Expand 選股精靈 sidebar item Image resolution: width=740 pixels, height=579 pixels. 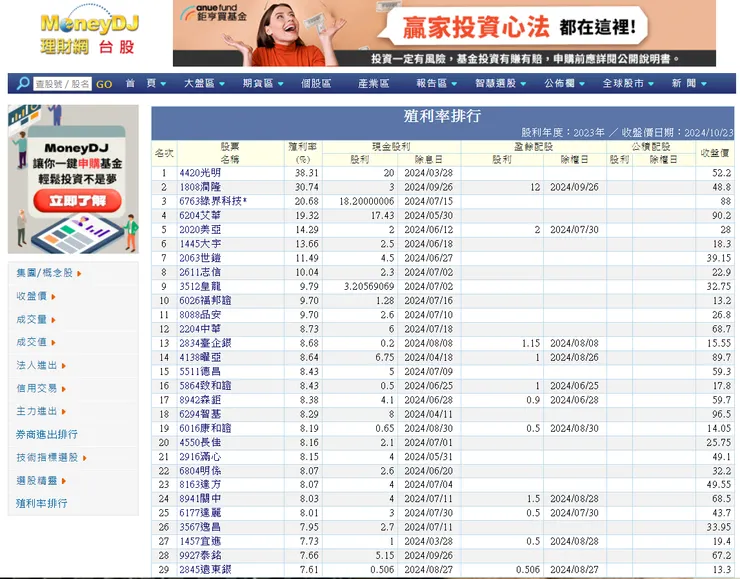(x=41, y=480)
